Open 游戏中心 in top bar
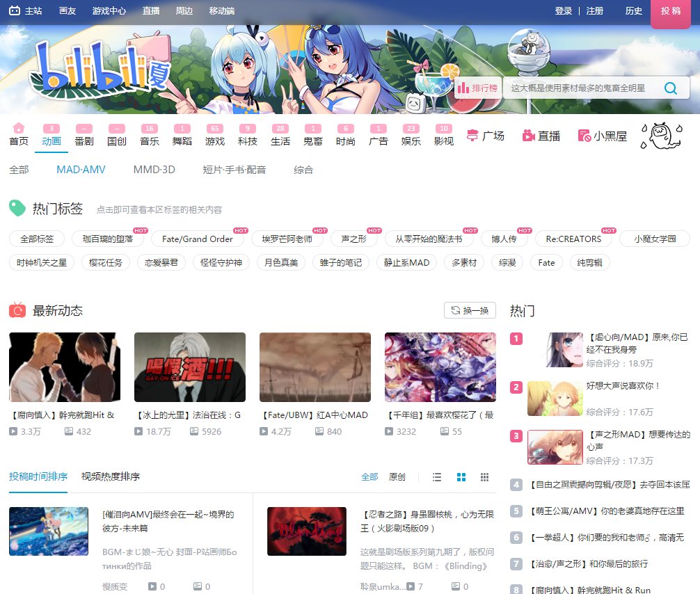700x594 pixels. (x=109, y=10)
